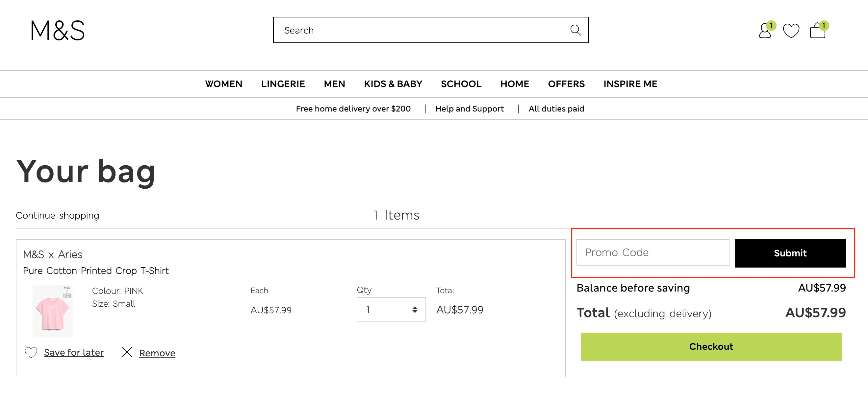Open Help and Support link
Viewport: 868px width, 401px height.
tap(470, 109)
